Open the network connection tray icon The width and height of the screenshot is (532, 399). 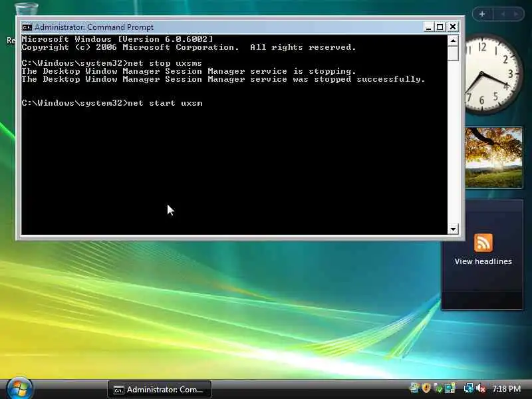point(469,388)
